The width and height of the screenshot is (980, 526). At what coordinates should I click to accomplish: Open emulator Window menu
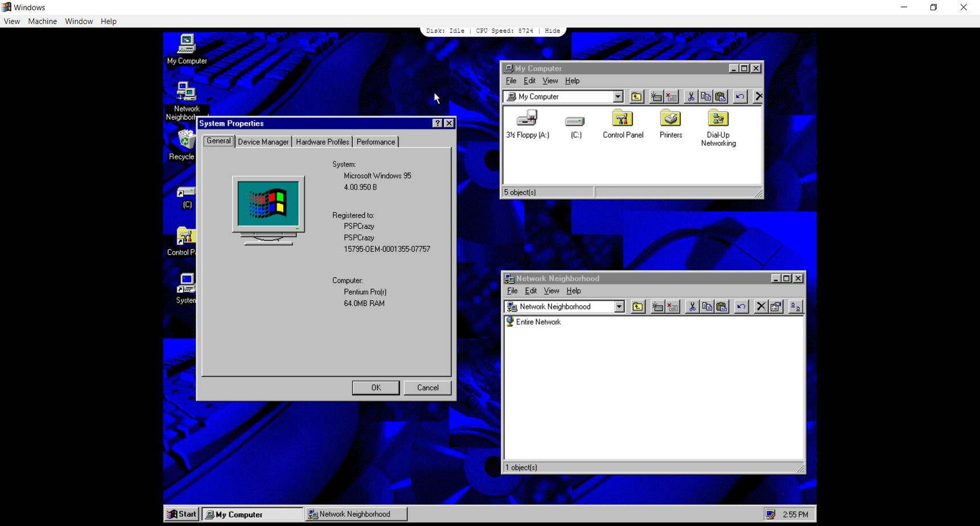[79, 21]
